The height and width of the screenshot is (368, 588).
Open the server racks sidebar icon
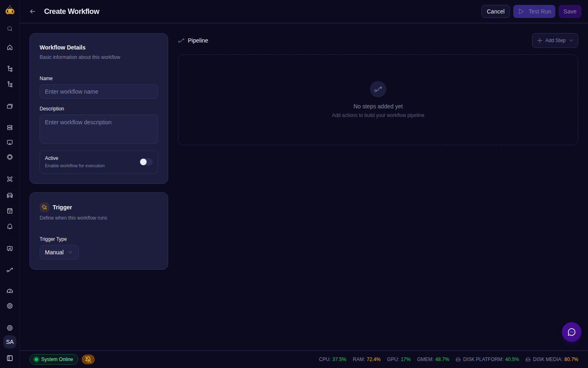[10, 128]
